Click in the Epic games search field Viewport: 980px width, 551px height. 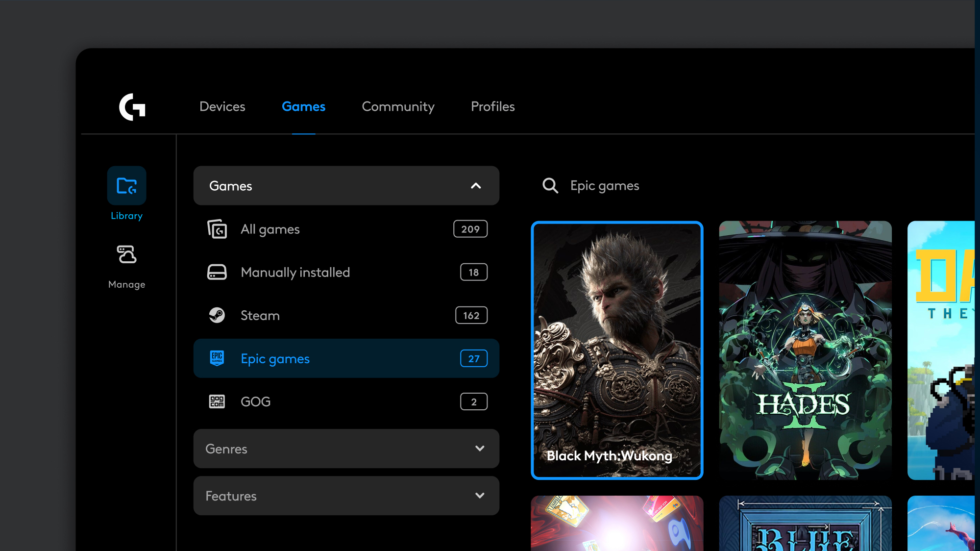(x=605, y=186)
